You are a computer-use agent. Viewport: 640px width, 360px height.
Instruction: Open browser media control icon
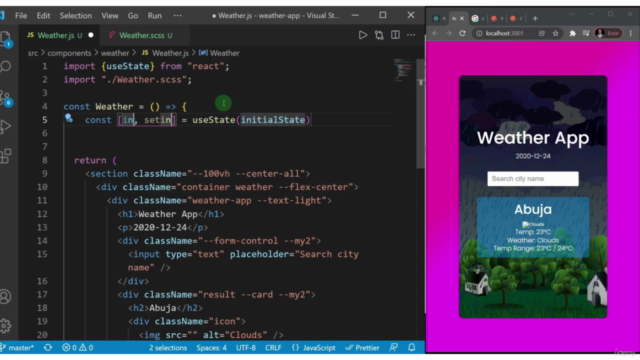586,33
